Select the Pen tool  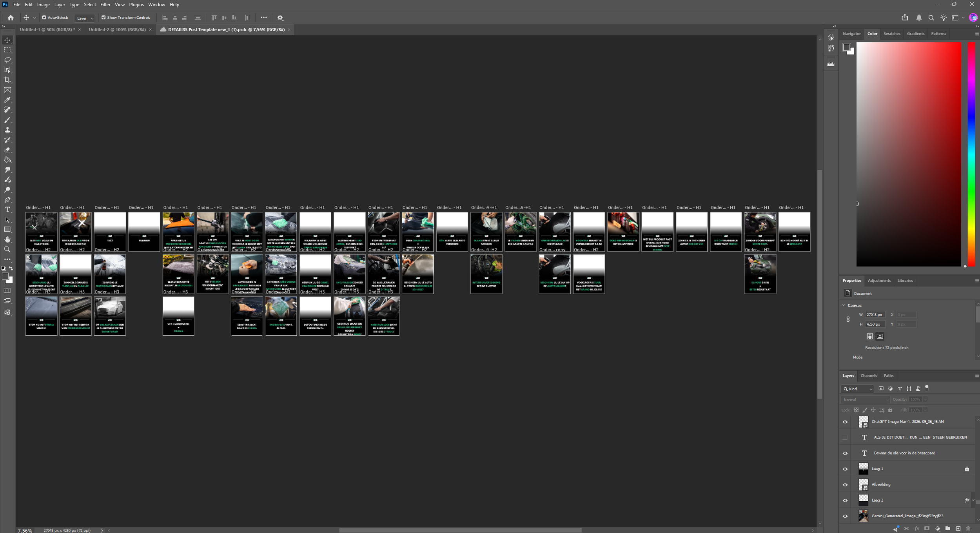(7, 199)
